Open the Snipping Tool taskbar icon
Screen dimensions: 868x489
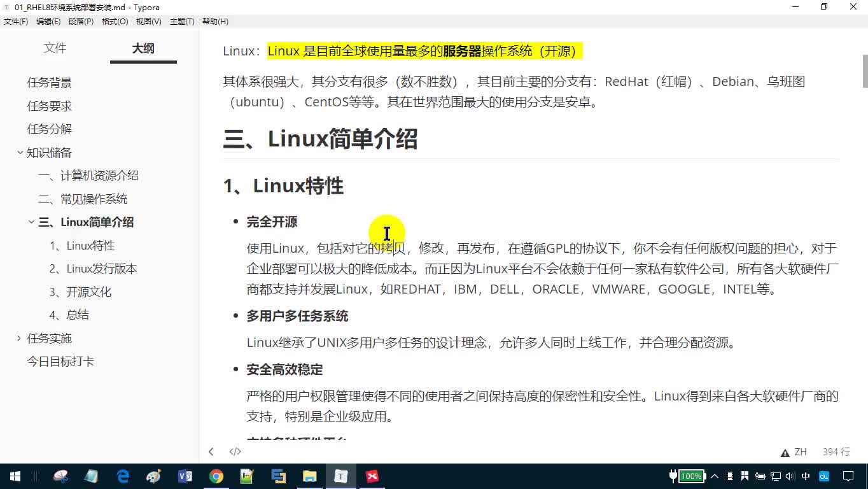pyautogui.click(x=61, y=476)
